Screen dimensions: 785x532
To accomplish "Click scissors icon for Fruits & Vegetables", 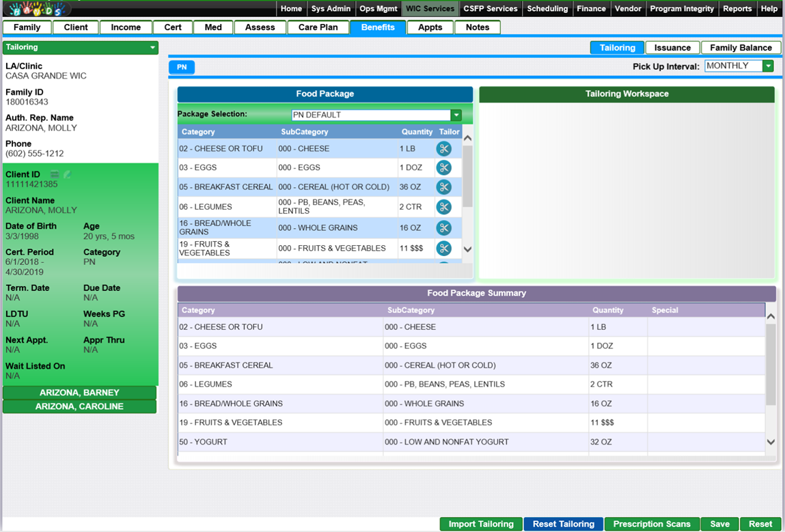I will tap(443, 249).
